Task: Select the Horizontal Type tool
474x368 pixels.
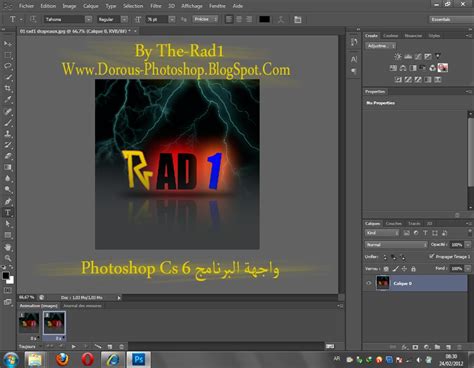Action: pyautogui.click(x=8, y=213)
